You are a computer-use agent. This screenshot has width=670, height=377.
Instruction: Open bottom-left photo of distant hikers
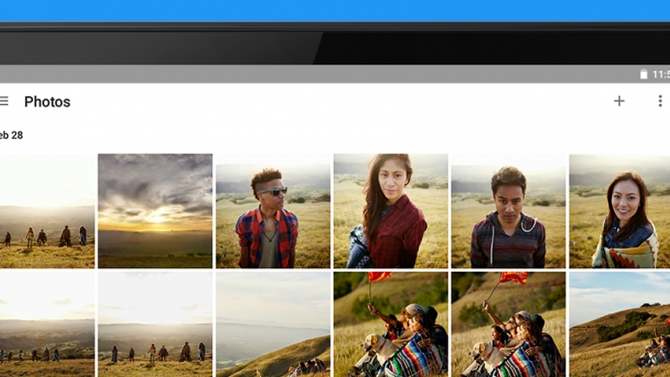click(47, 324)
